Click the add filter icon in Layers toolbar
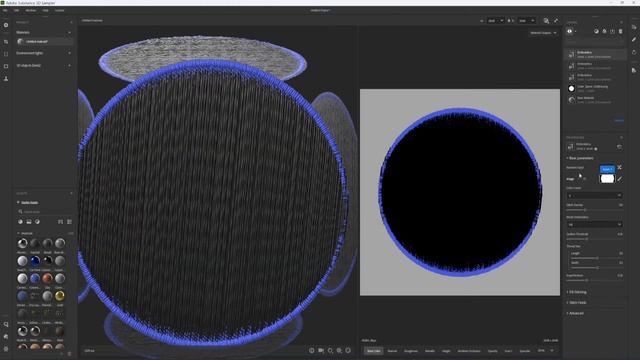Viewport: 640px width, 360px height. point(604,31)
